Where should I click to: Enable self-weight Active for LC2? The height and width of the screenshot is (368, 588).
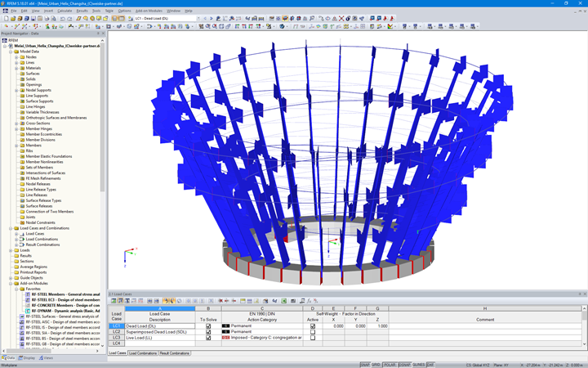pos(313,332)
